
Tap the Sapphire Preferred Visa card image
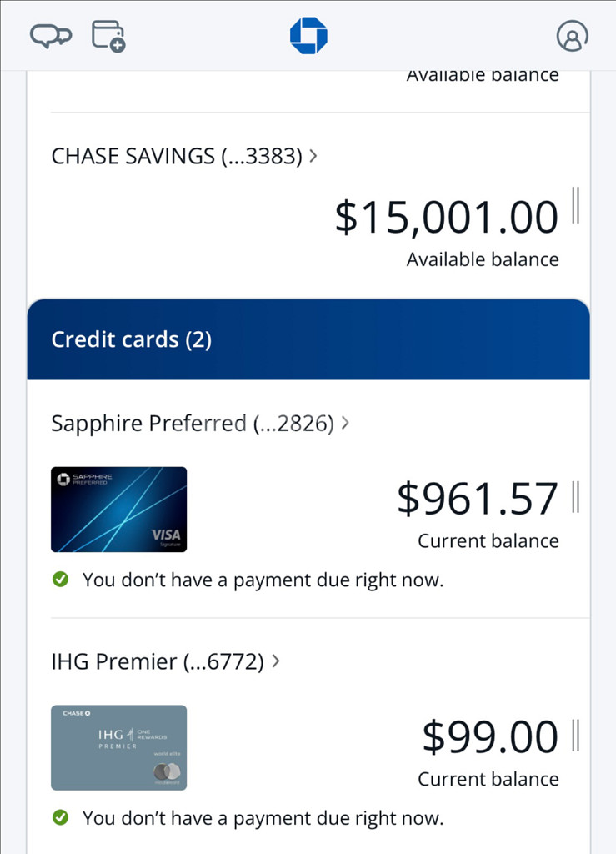pos(118,510)
